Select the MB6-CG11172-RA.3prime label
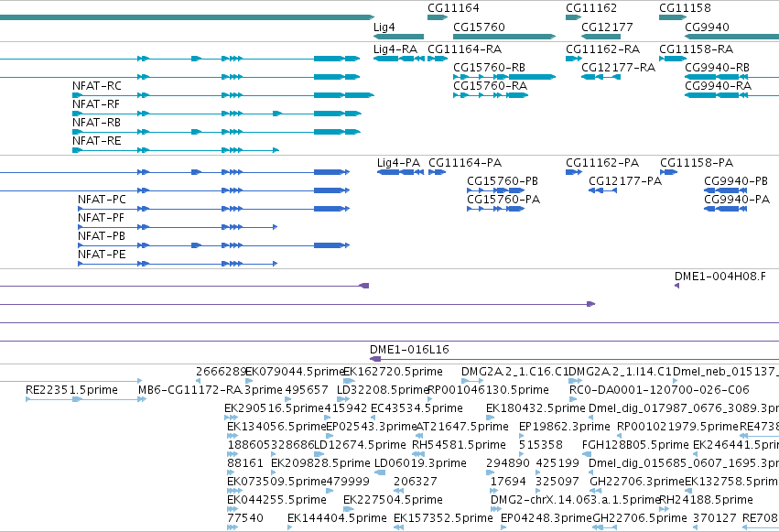Screen dimensions: 779x532 (x=211, y=390)
